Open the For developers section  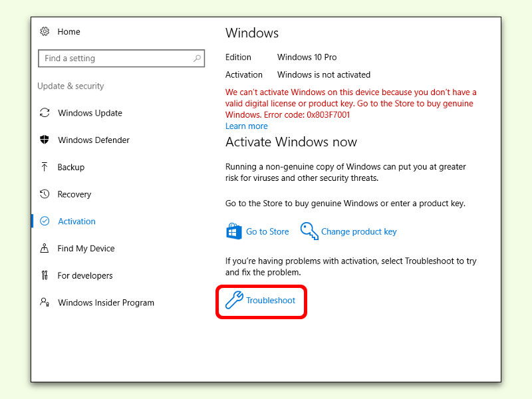click(x=85, y=276)
